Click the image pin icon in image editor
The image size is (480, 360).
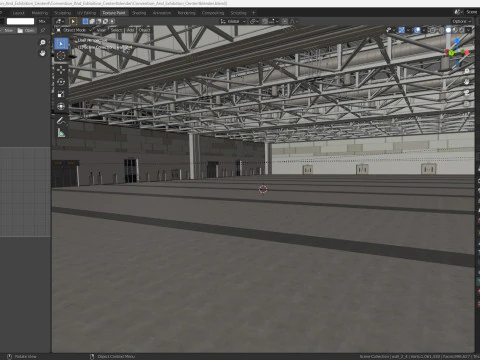coord(43,30)
